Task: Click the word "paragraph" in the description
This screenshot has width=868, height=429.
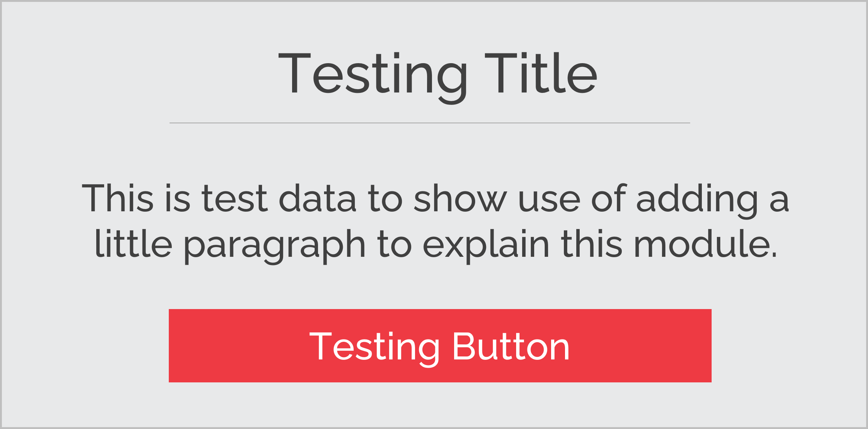Action: (274, 246)
